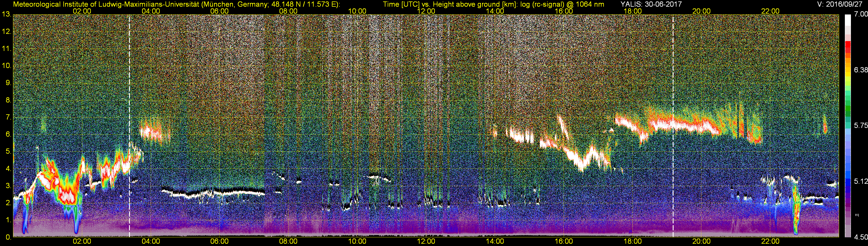Image resolution: width=868 pixels, height=246 pixels.
Task: Click the 16:00 label on the top time axis
Action: (x=564, y=11)
